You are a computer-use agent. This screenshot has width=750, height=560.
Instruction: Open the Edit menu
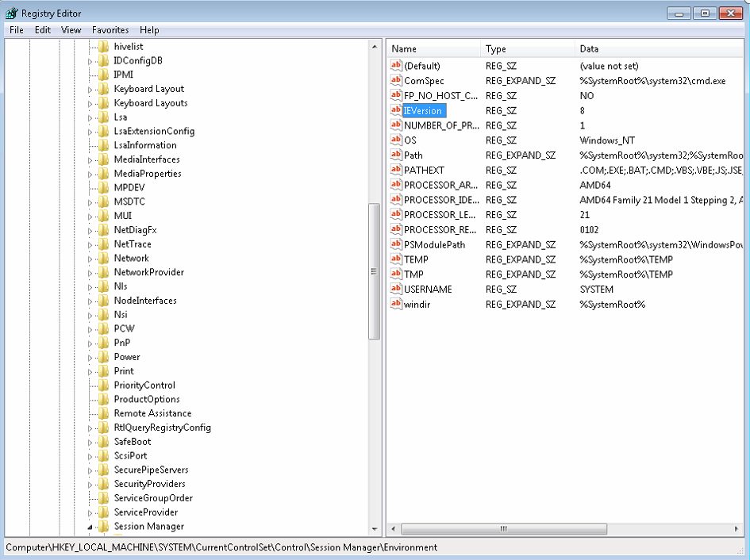43,29
